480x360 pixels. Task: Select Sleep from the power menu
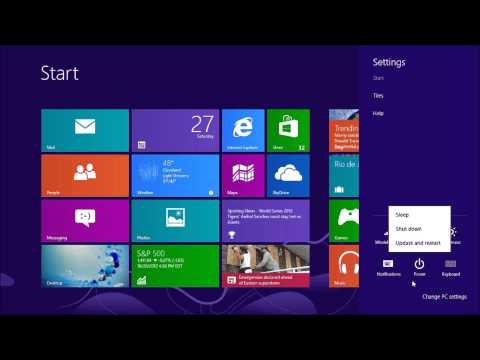(x=419, y=215)
